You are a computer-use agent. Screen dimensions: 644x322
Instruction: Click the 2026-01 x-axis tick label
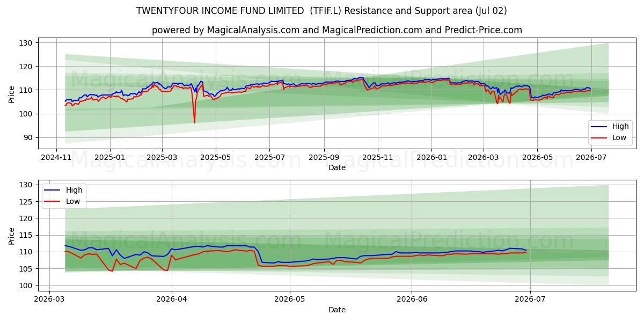pos(431,158)
